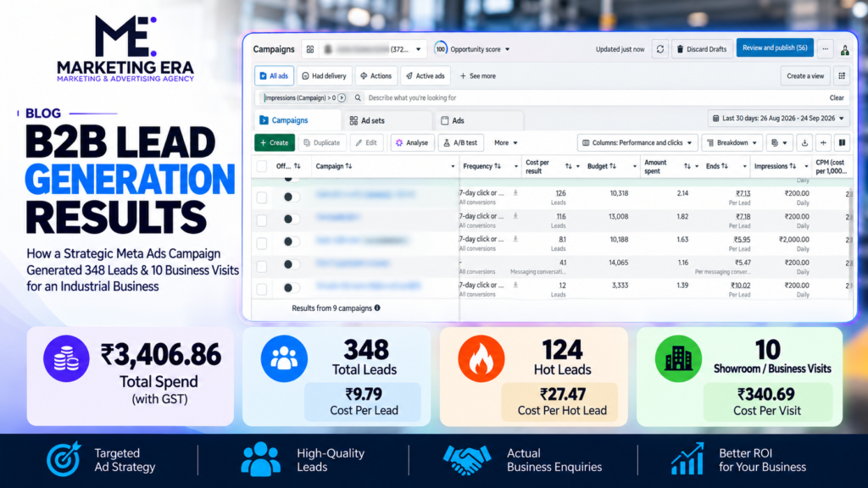Tick the checkbox for the 126 Leads campaign
Viewport: 868px width, 488px height.
(x=262, y=197)
